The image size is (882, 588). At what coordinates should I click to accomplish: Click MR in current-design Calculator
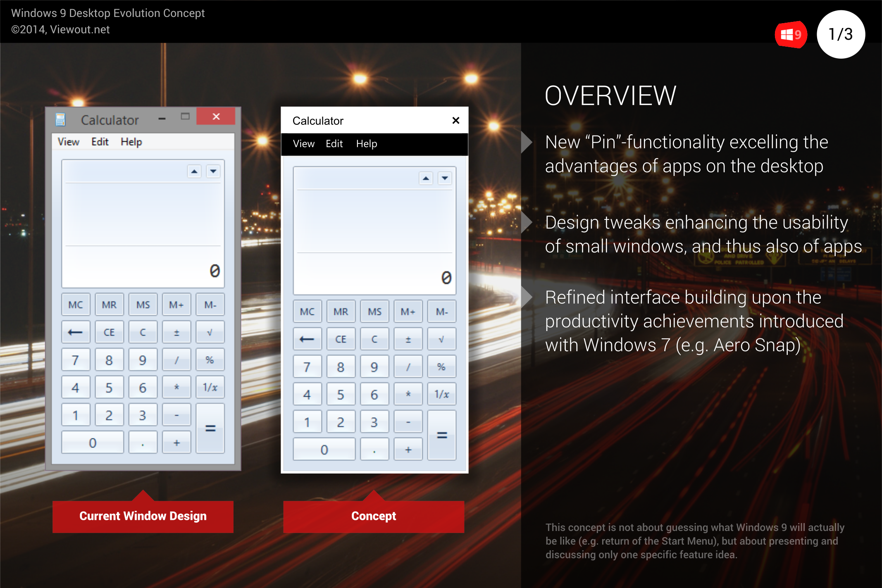click(109, 305)
